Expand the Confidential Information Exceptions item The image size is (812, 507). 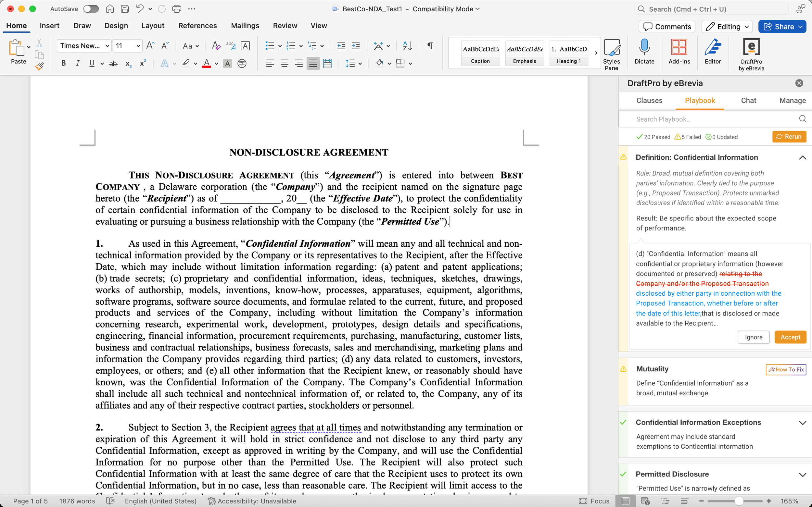[802, 423]
